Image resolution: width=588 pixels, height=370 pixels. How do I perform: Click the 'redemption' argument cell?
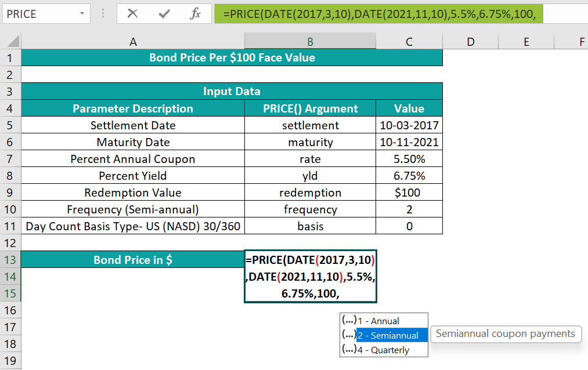click(x=310, y=193)
